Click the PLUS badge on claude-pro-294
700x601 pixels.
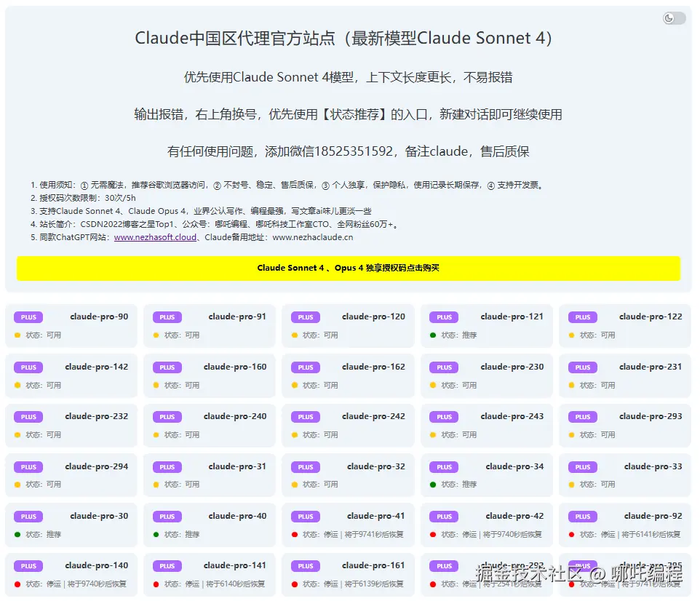coord(28,467)
